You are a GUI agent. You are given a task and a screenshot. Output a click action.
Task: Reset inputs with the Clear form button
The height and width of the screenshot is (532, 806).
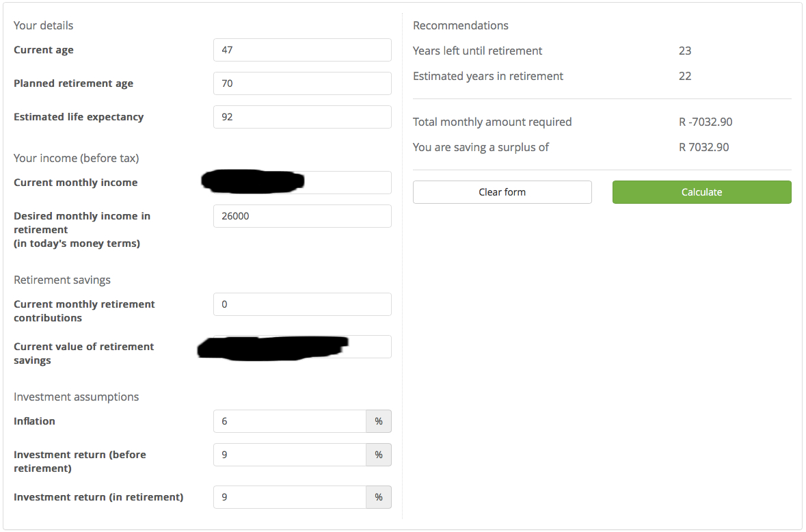point(502,192)
